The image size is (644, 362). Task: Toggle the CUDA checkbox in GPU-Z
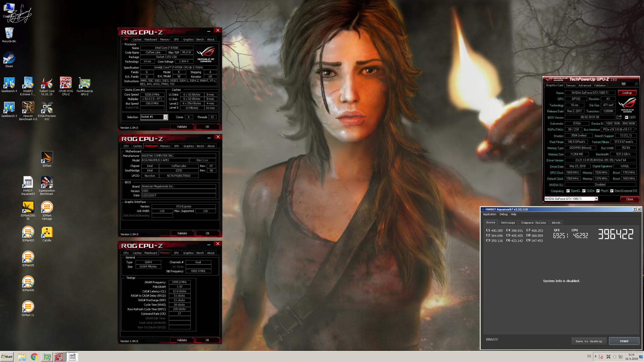tap(584, 191)
